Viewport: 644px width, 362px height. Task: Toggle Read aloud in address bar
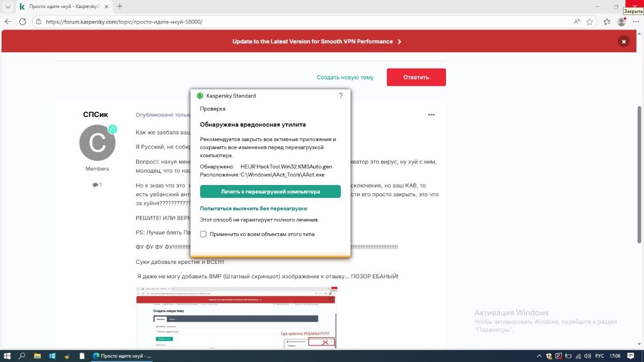tap(577, 22)
